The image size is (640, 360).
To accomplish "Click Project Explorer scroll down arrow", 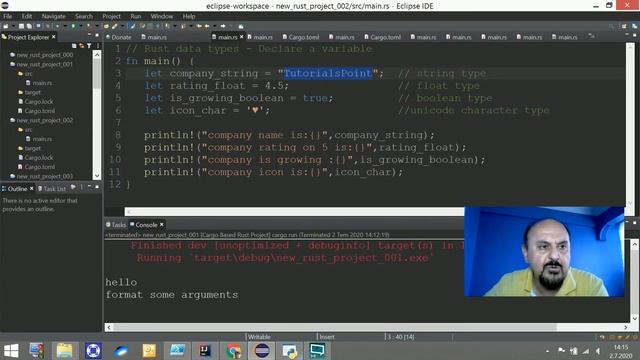I will point(97,176).
